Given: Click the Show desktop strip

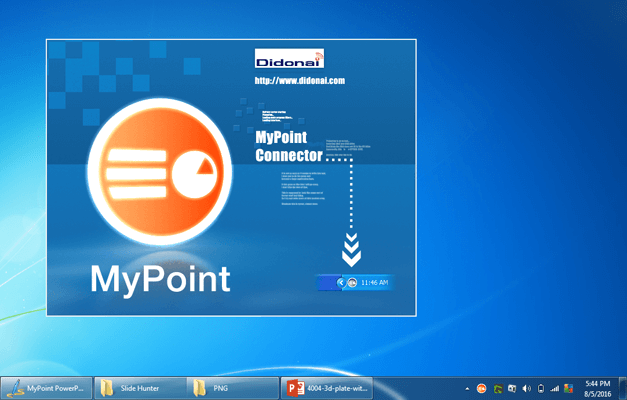Looking at the screenshot, I should tap(623, 388).
